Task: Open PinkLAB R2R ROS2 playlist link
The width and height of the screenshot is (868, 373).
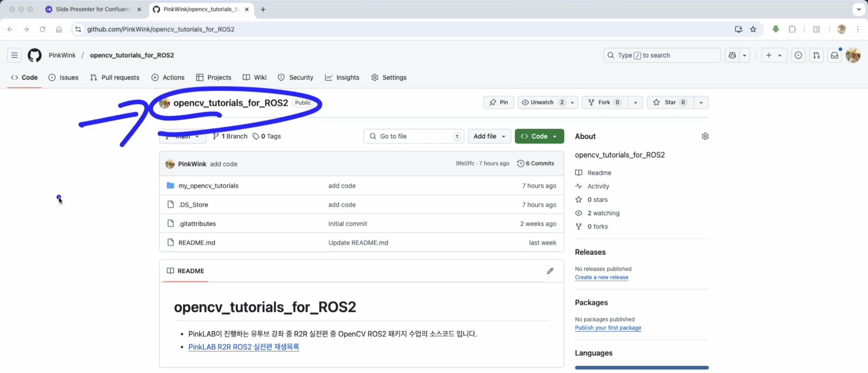Action: [x=244, y=347]
